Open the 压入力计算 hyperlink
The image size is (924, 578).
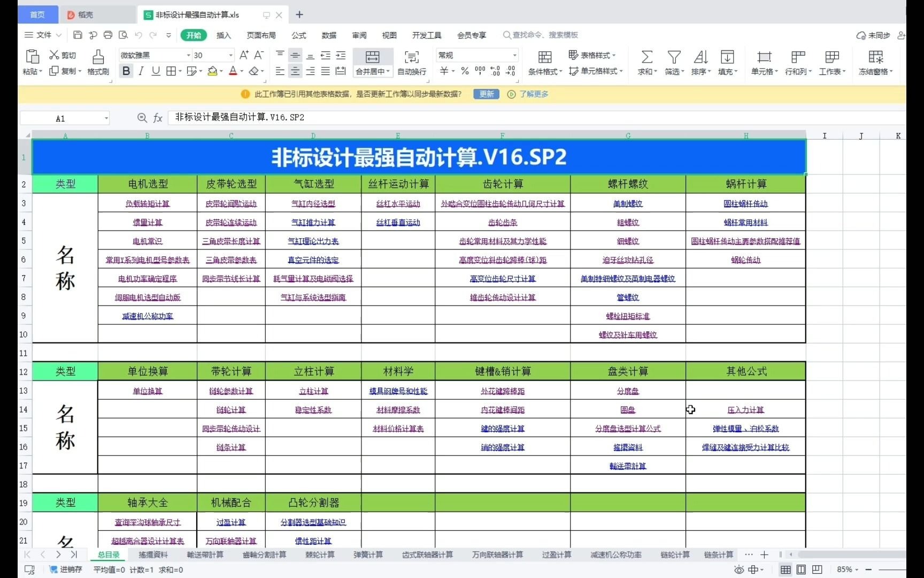745,410
